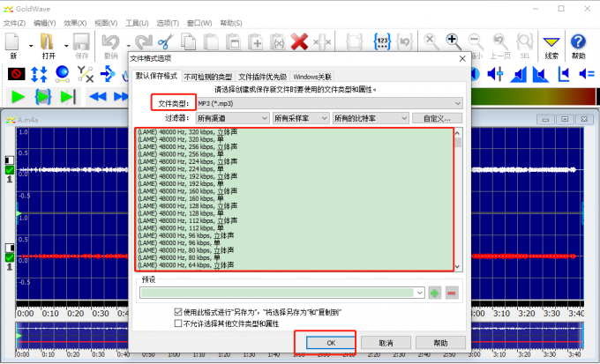Screen dimensions: 600x364
Task: Open the 文件类型 MP3 dropdown
Action: point(329,103)
